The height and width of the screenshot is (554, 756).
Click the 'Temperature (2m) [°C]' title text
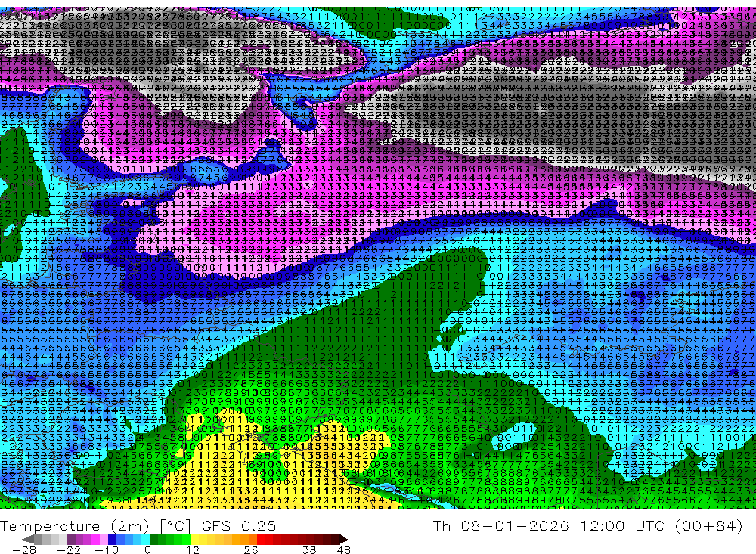(x=95, y=526)
